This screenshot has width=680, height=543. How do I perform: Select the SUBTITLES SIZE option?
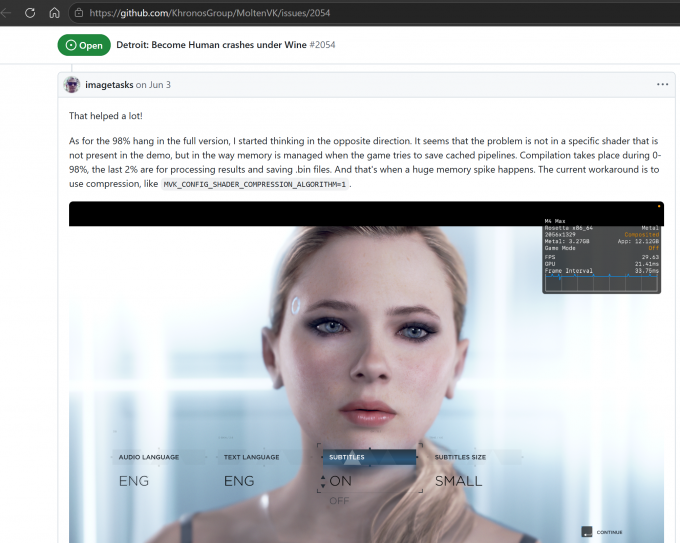tap(460, 457)
